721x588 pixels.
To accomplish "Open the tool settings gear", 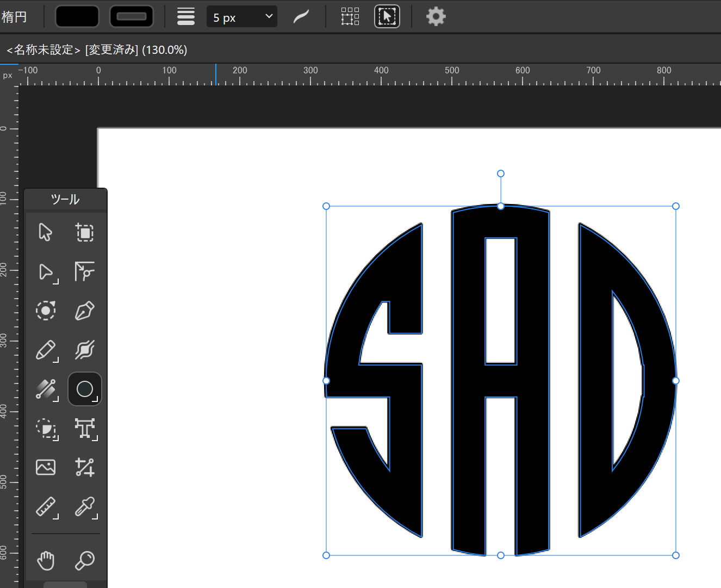I will [436, 16].
